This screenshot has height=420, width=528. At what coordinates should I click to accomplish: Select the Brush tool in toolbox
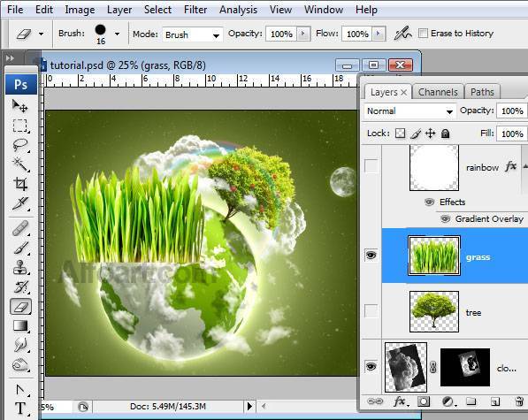click(20, 248)
